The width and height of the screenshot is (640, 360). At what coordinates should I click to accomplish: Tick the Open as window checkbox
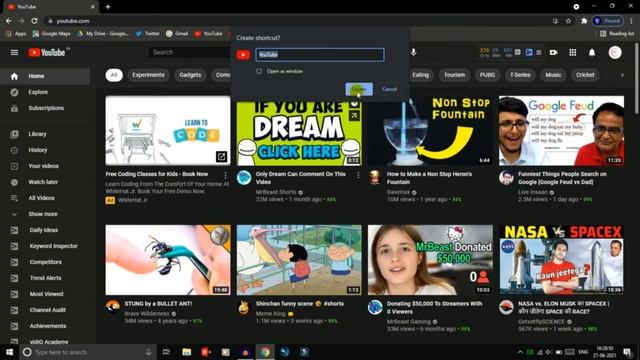coord(259,71)
